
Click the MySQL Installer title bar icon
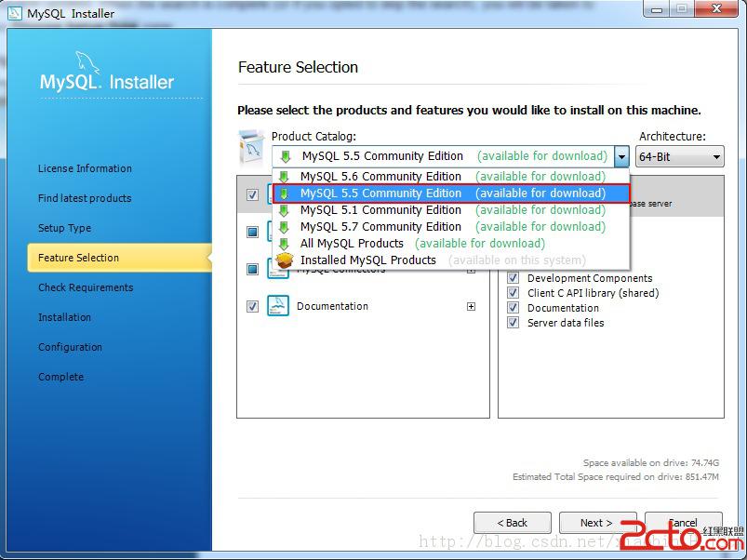(x=14, y=13)
